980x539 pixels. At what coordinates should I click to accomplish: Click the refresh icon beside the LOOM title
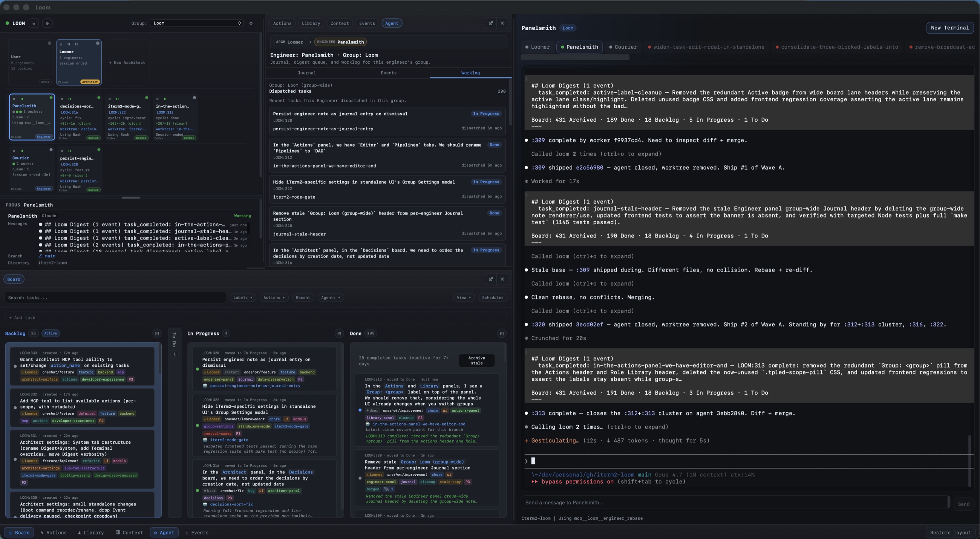tap(34, 23)
